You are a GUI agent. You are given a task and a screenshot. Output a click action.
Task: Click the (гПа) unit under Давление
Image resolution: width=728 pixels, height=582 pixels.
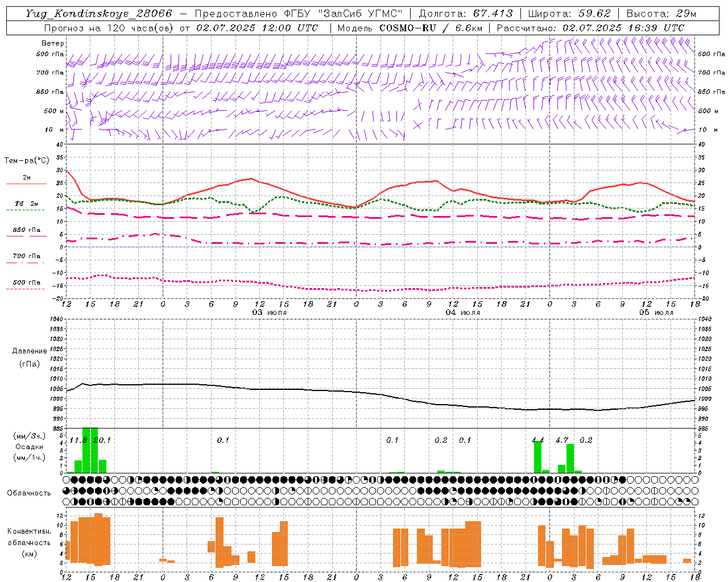point(30,364)
